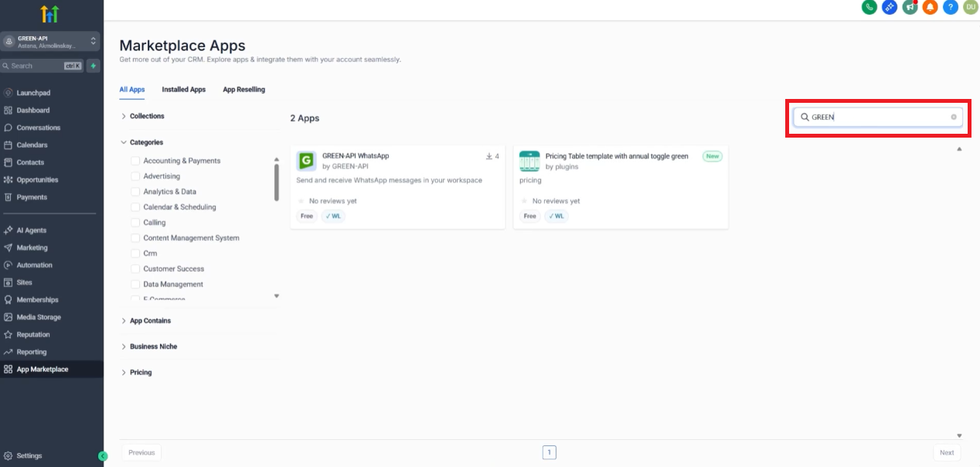The width and height of the screenshot is (980, 467).
Task: Click the green phone icon in header
Action: click(869, 7)
